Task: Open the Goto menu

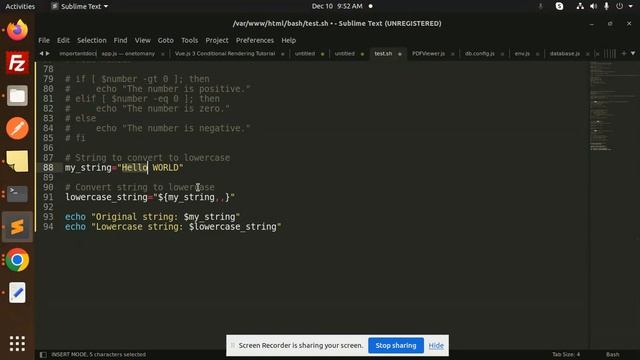Action: [x=165, y=40]
